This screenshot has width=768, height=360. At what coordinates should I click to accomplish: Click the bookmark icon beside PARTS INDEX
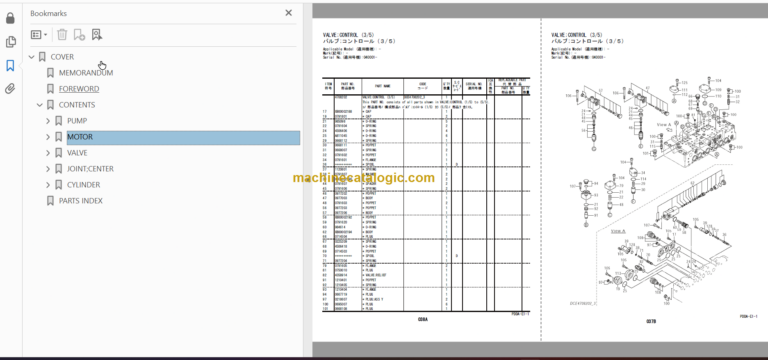tap(50, 201)
